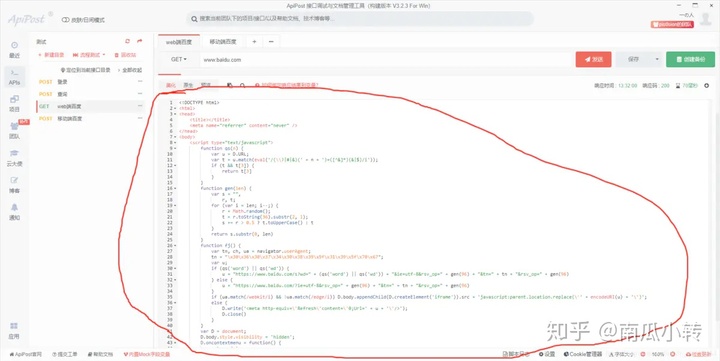
Task: Open the ApiPost官网 link in status bar
Action: pos(26,355)
